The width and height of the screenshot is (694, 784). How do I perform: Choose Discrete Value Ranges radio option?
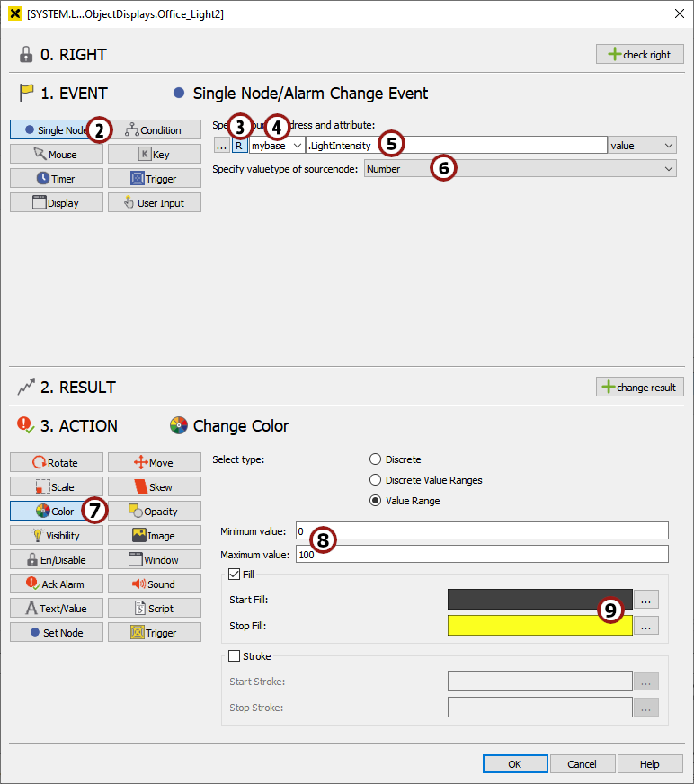pyautogui.click(x=376, y=480)
